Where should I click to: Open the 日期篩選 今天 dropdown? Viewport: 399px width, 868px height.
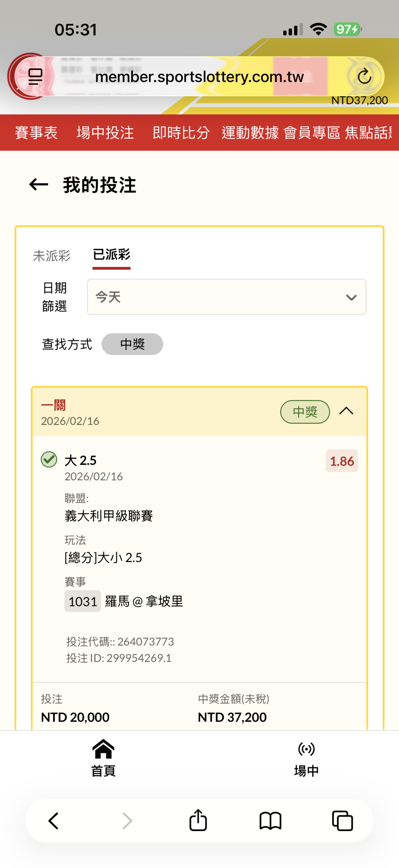pos(226,297)
